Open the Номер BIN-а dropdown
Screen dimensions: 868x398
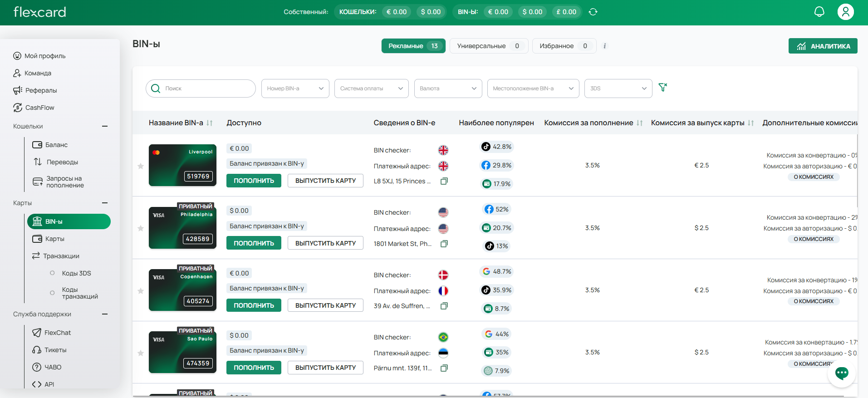tap(295, 88)
